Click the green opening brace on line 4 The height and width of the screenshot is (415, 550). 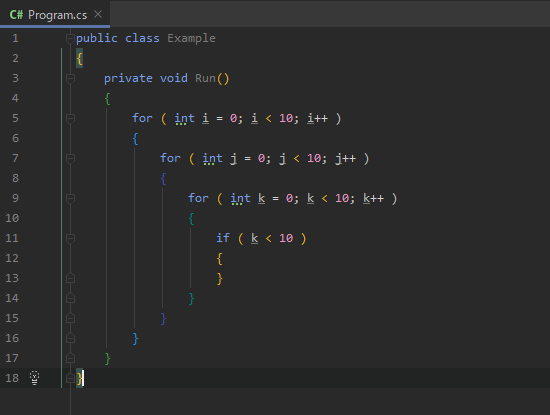108,99
